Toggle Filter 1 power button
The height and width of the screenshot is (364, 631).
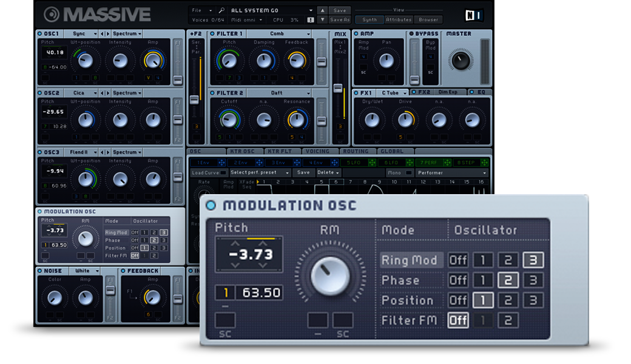pos(212,34)
